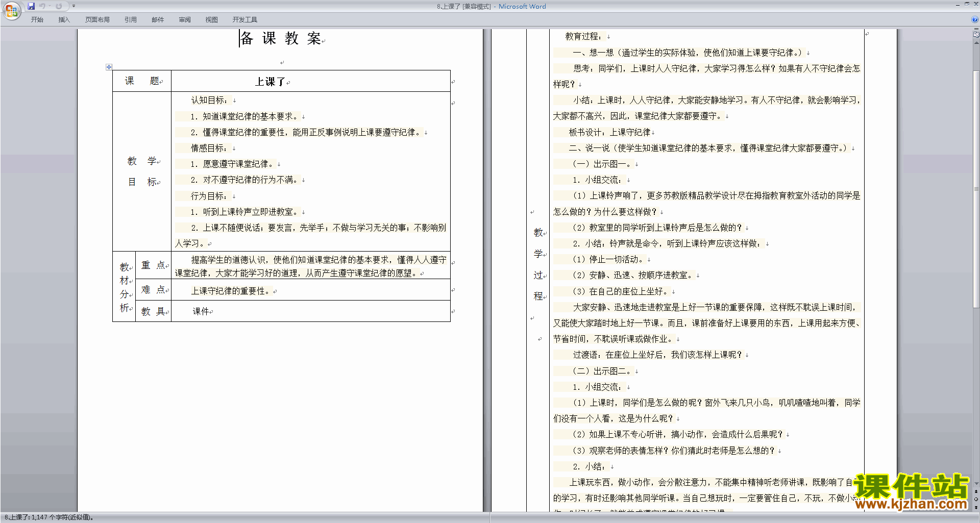Image resolution: width=980 pixels, height=523 pixels.
Task: Click the line 教育过程: on the second page
Action: click(583, 36)
